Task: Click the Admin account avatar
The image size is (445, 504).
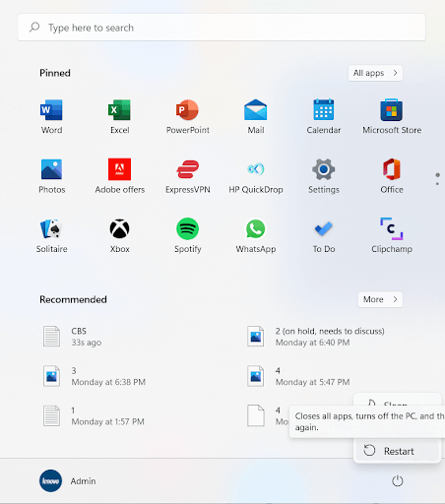Action: [x=50, y=481]
